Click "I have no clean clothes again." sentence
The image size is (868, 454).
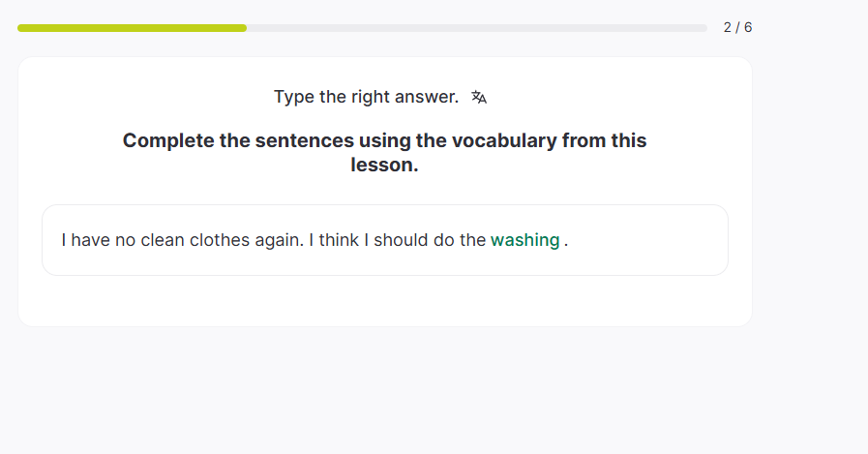(x=182, y=240)
